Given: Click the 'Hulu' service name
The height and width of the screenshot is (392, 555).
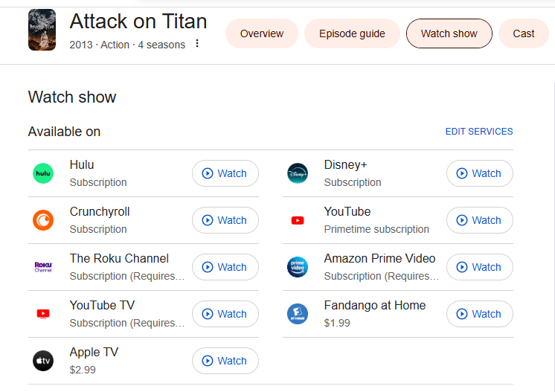Looking at the screenshot, I should click(82, 165).
